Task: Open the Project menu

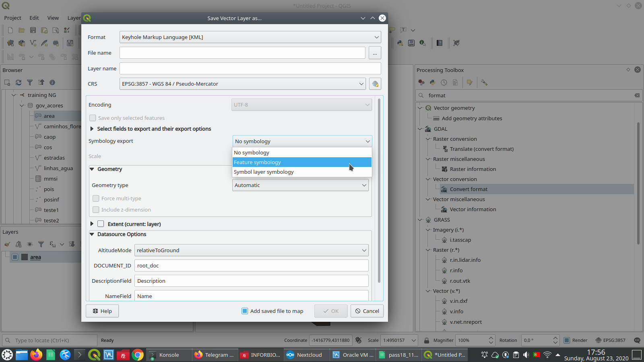Action: 12,18
